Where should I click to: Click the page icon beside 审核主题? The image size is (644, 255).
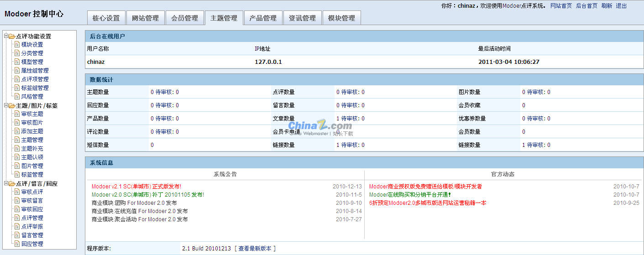point(17,114)
